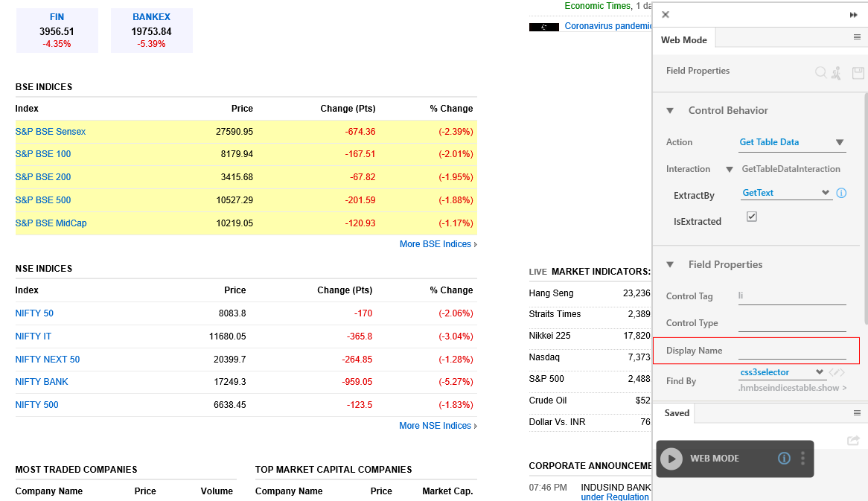The height and width of the screenshot is (501, 868).
Task: Open the hamburger menu beside Web Mode tab
Action: coord(857,37)
